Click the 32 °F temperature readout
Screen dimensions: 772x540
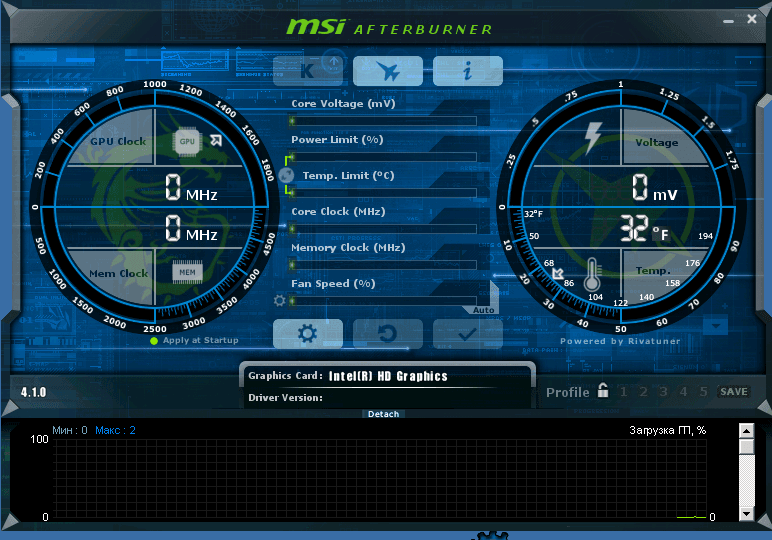pos(644,228)
